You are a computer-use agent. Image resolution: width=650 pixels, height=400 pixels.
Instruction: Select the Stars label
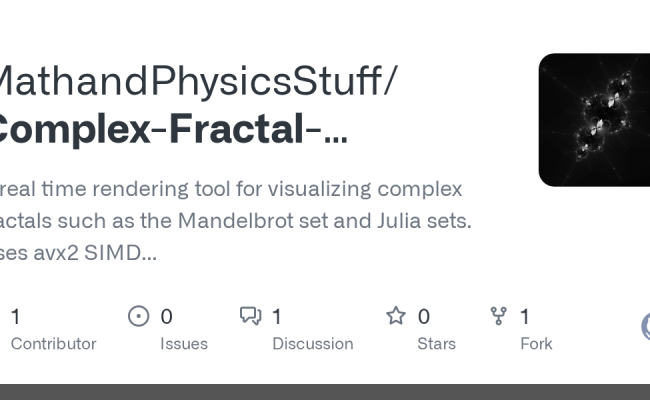tap(437, 344)
